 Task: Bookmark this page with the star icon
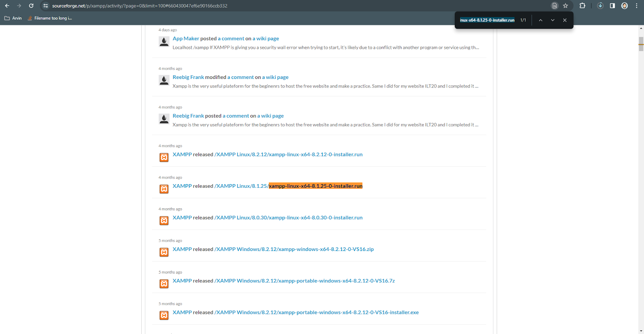point(566,6)
